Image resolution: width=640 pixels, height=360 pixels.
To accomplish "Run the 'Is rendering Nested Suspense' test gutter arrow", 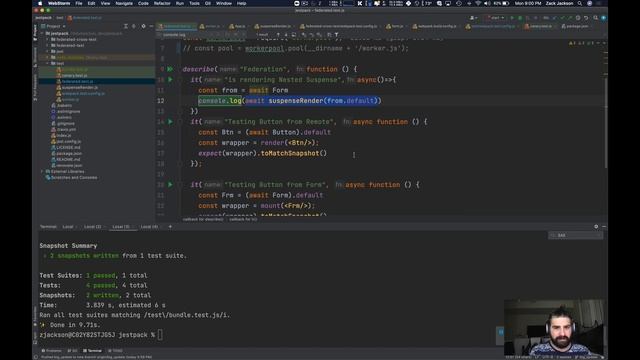I will pos(170,80).
